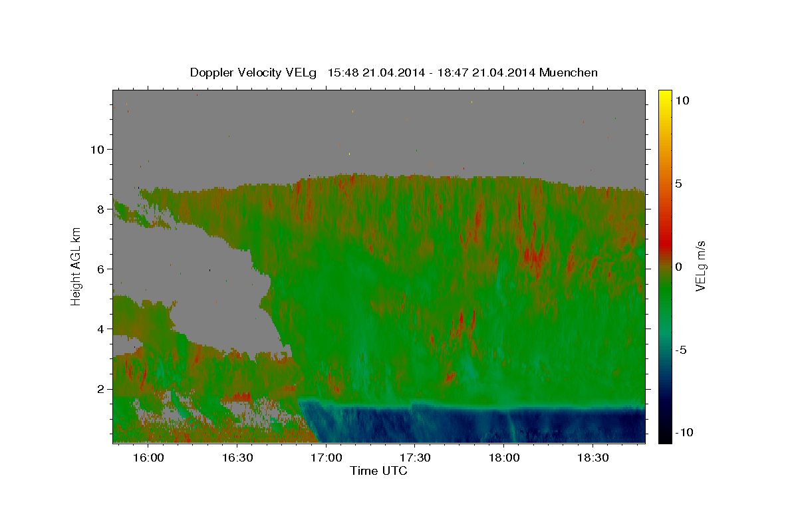Click the 'Time UTC' x-axis label
Screen dimensions: 798x532
[x=378, y=471]
